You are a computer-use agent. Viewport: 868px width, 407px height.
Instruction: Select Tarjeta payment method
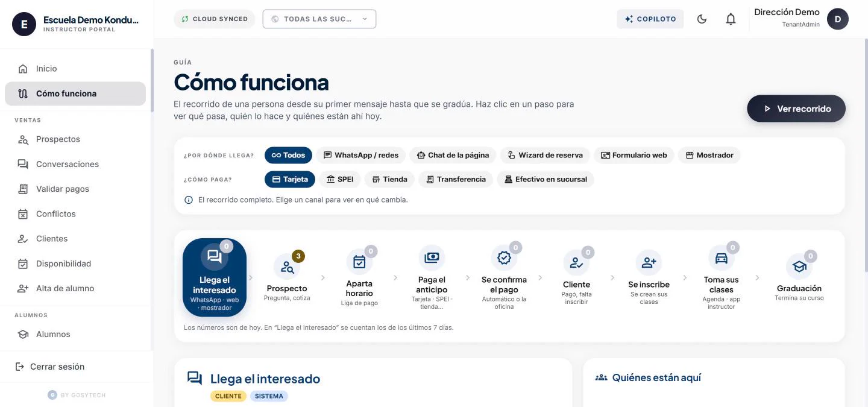(x=290, y=179)
